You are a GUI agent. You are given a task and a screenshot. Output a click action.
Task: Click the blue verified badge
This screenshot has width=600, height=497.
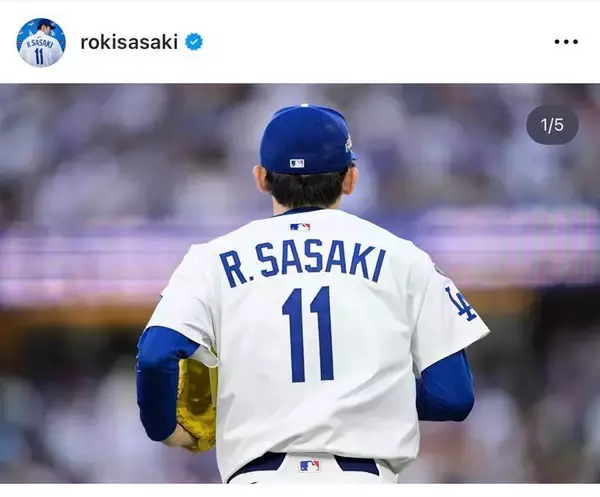click(194, 42)
